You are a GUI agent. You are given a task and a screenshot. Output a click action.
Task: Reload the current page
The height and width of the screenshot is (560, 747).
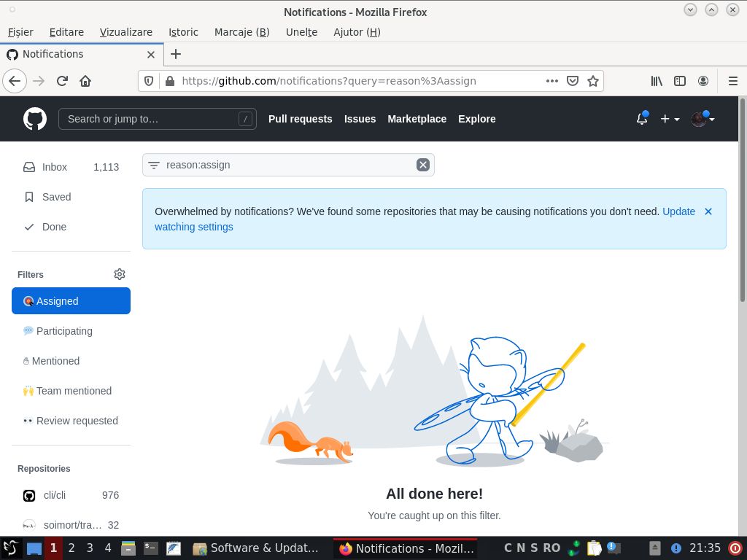click(62, 81)
